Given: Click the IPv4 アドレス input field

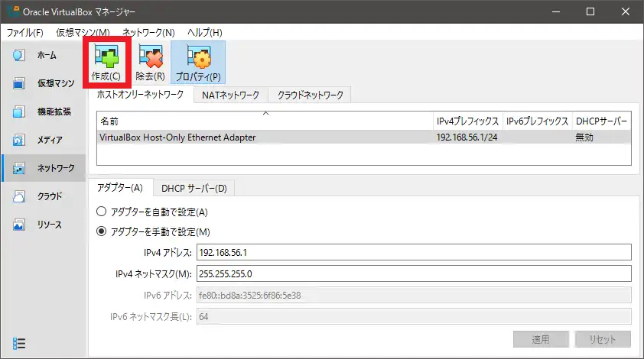Looking at the screenshot, I should (413, 253).
